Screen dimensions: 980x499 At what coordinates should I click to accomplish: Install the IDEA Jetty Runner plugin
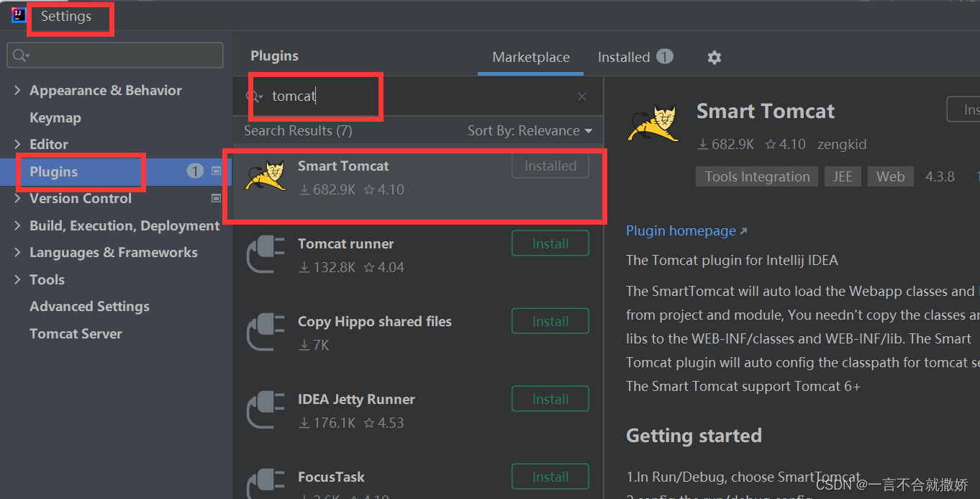(550, 399)
